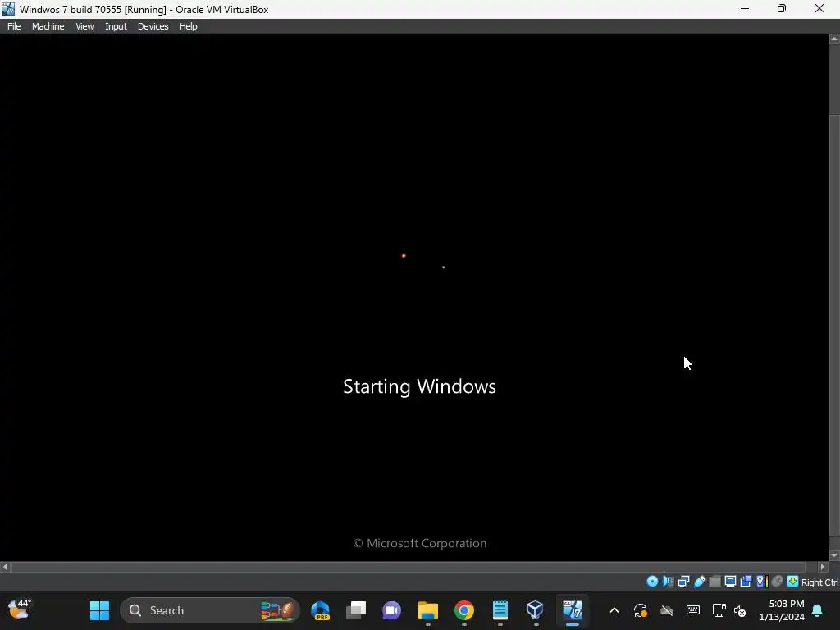Open VirtualBox Manager cube taskbar icon
840x630 pixels.
pyautogui.click(x=536, y=610)
